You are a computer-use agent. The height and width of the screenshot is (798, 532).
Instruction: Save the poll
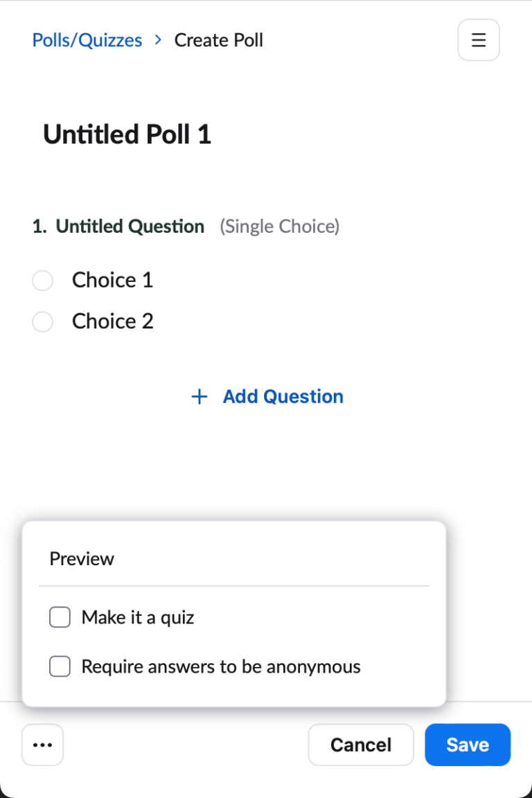pyautogui.click(x=468, y=745)
